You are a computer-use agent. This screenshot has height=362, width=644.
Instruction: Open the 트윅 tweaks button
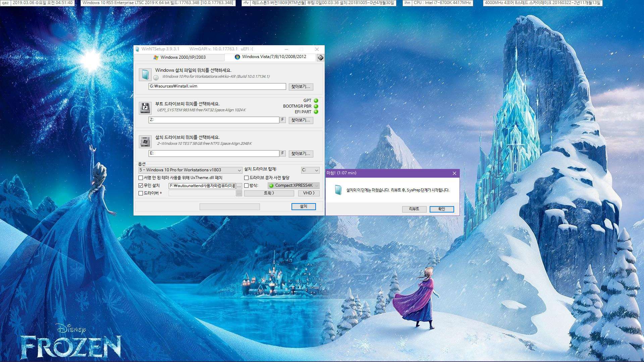point(269,193)
